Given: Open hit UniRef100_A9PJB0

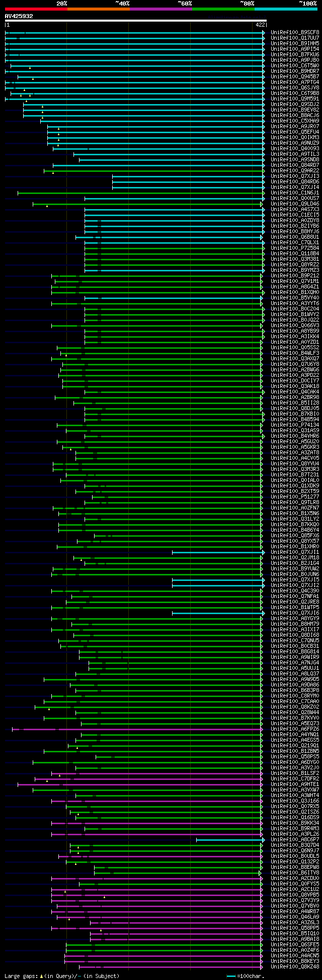Looking at the screenshot, I should pyautogui.click(x=295, y=60).
